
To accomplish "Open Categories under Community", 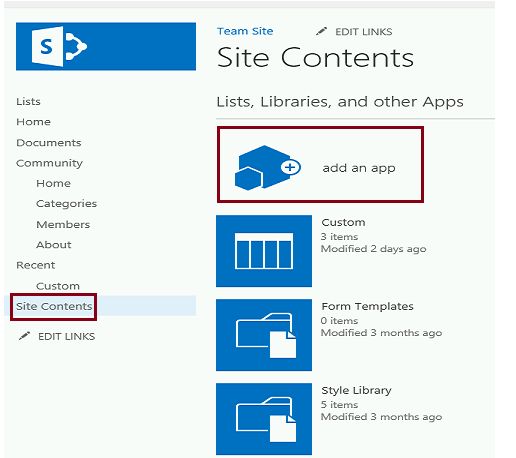I will (66, 204).
